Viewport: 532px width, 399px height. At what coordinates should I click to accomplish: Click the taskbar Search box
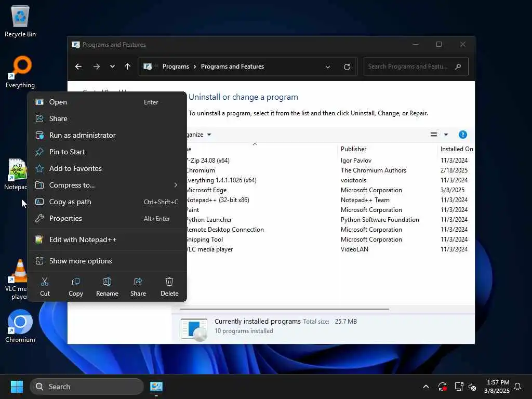pos(87,387)
